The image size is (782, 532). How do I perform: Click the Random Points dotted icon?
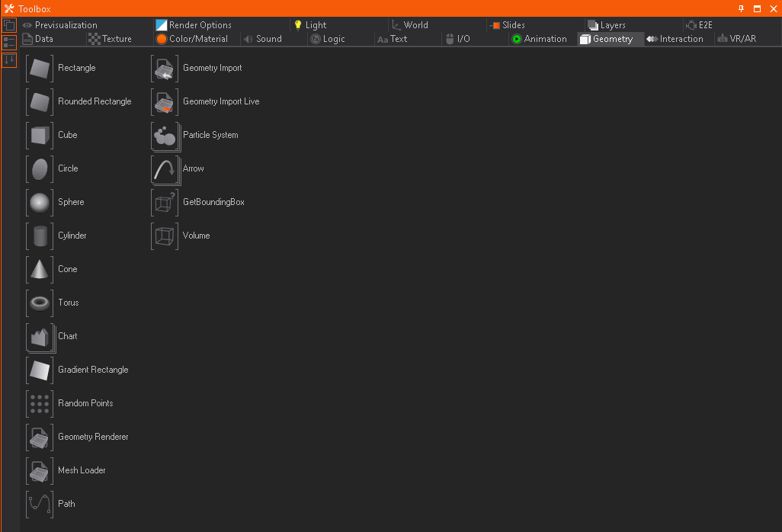pyautogui.click(x=40, y=403)
